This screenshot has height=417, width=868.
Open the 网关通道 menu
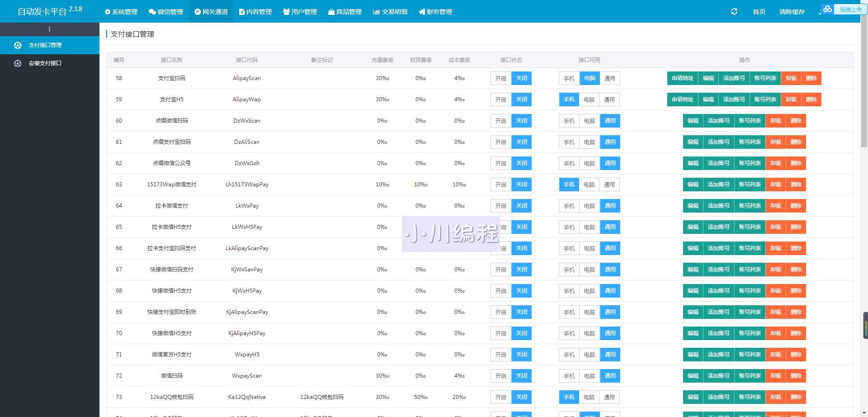211,12
